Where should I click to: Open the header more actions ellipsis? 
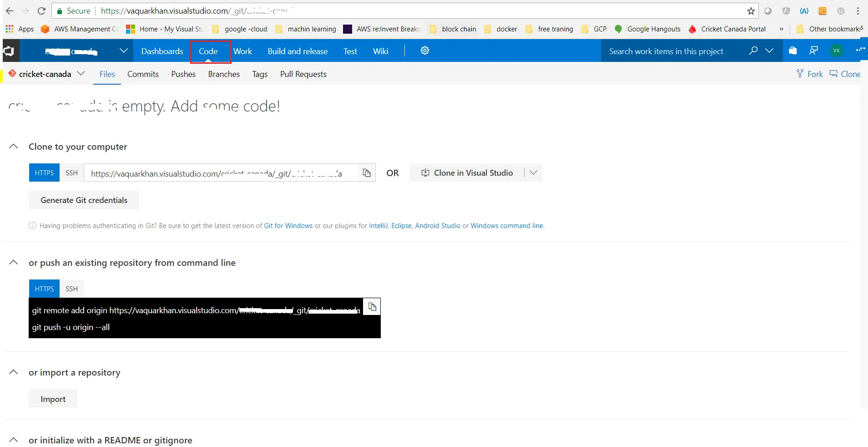pyautogui.click(x=860, y=50)
